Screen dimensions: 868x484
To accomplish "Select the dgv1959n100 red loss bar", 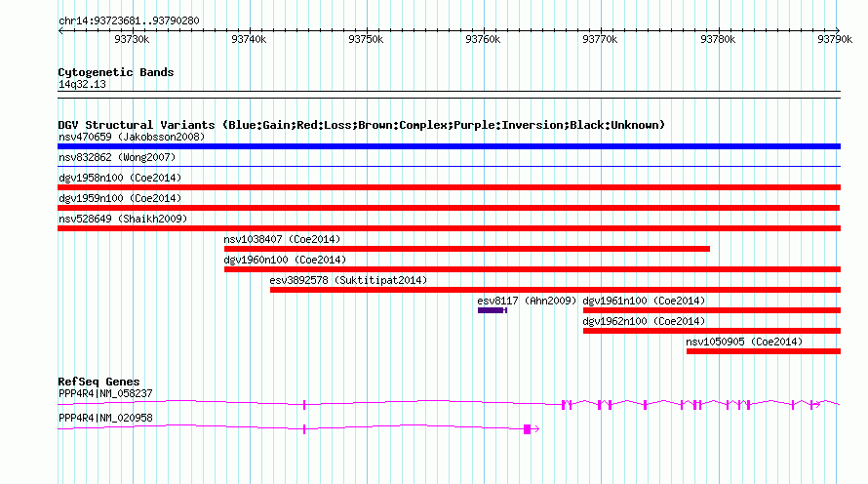I will (449, 208).
